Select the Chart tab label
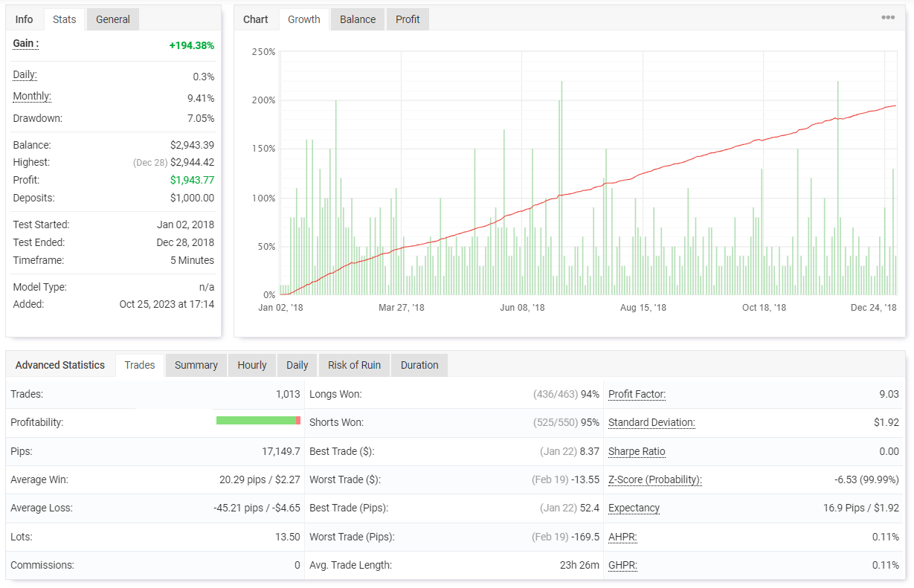This screenshot has height=588, width=914. coord(256,19)
